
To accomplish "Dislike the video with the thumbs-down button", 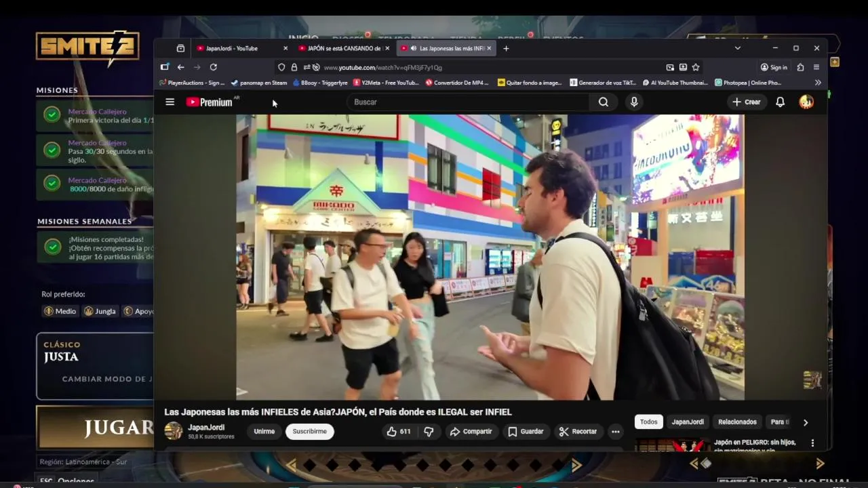I will pyautogui.click(x=429, y=431).
